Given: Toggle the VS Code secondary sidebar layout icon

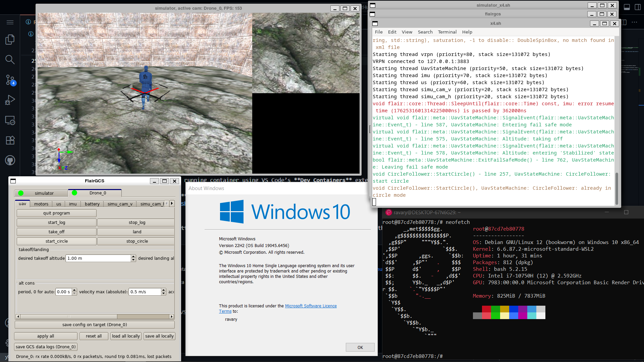Looking at the screenshot, I should click(638, 7).
